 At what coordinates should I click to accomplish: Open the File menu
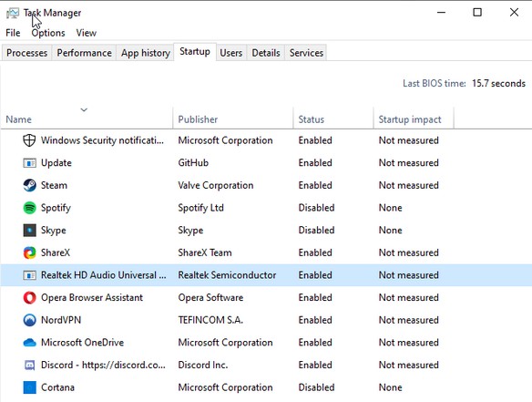pos(13,33)
